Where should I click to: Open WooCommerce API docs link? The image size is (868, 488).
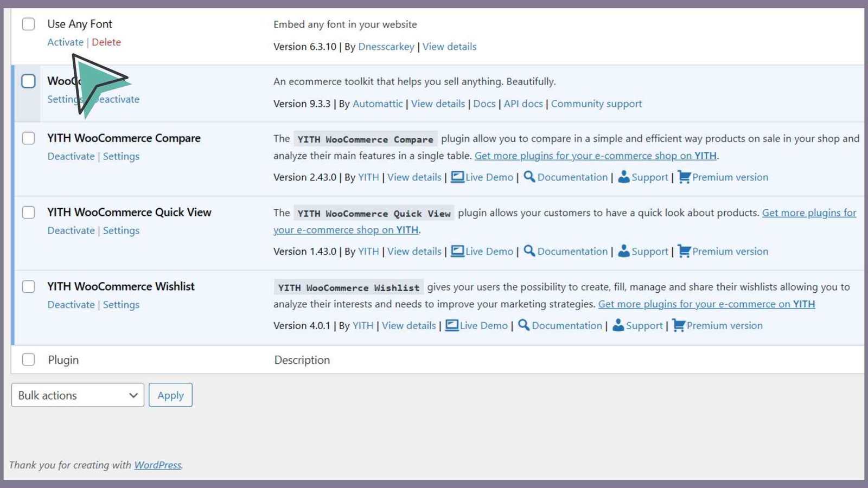(x=524, y=104)
